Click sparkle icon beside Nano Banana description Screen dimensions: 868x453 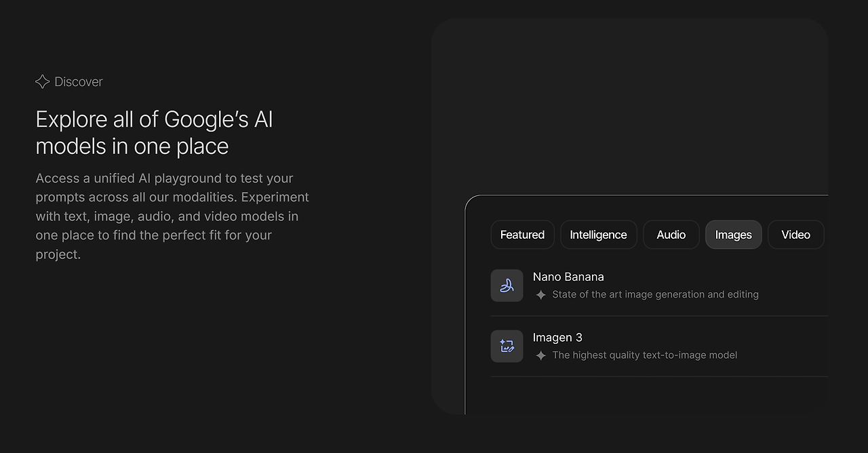pos(540,295)
